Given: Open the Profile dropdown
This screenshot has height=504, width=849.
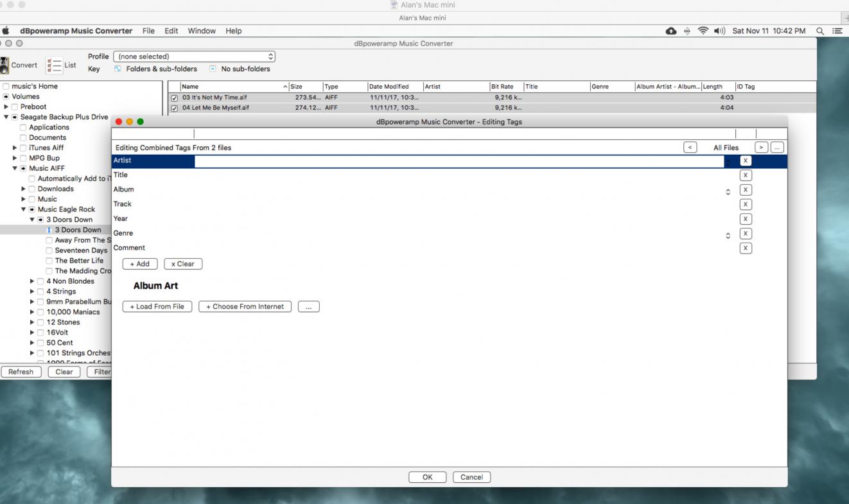Looking at the screenshot, I should click(x=194, y=56).
